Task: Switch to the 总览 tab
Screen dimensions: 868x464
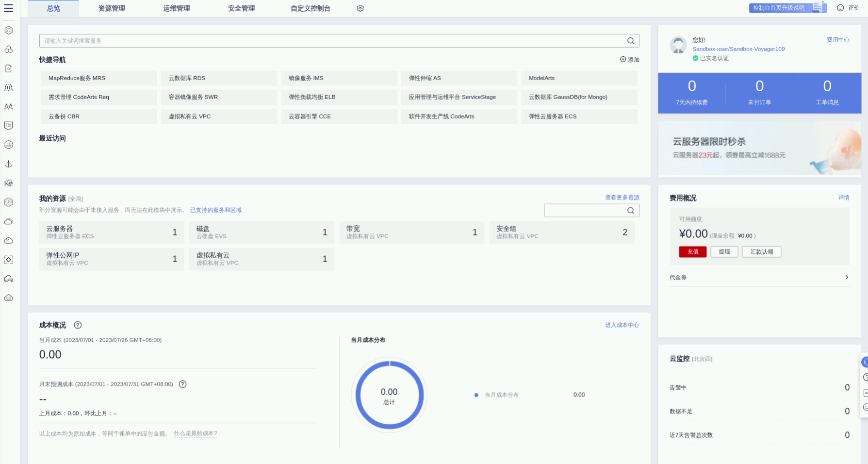Action: 53,9
